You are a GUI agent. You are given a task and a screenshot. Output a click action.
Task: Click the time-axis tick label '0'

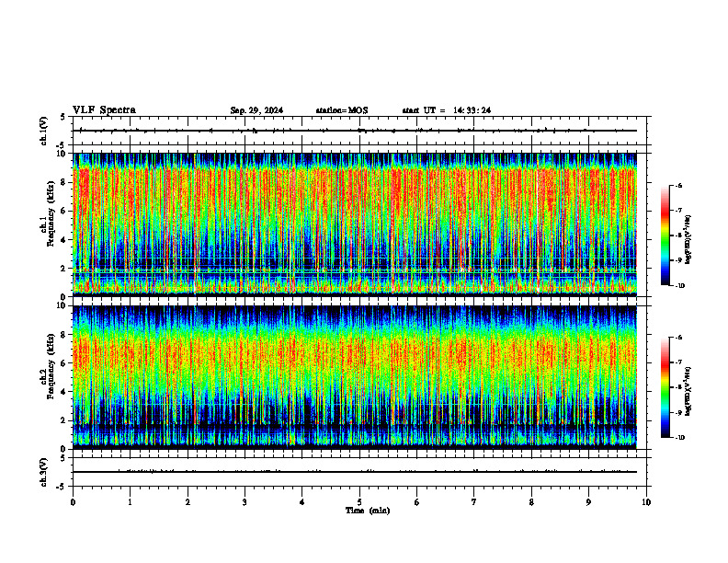[73, 502]
